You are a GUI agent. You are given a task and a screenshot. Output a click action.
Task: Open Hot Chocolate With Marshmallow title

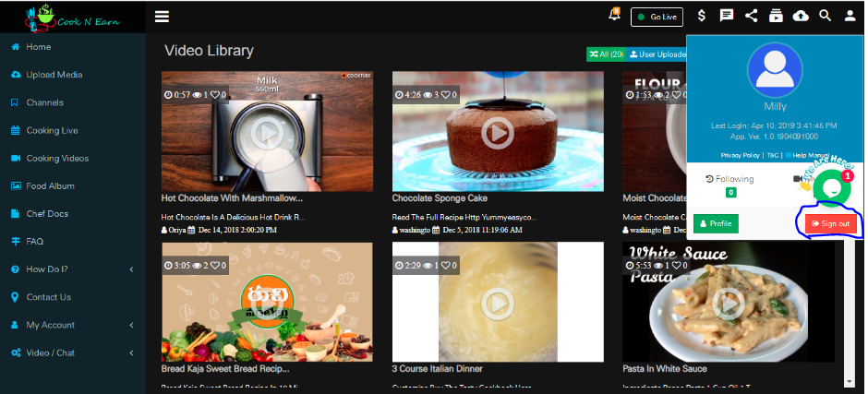tap(232, 198)
